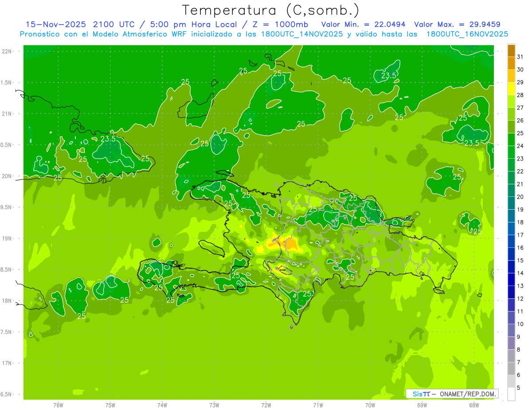
Task: Pick the dark orange legend swatch between 30 and 31
Action: [511, 63]
